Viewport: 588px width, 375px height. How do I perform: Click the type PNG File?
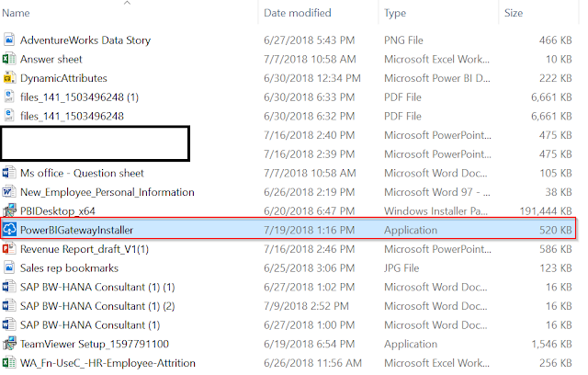click(403, 40)
